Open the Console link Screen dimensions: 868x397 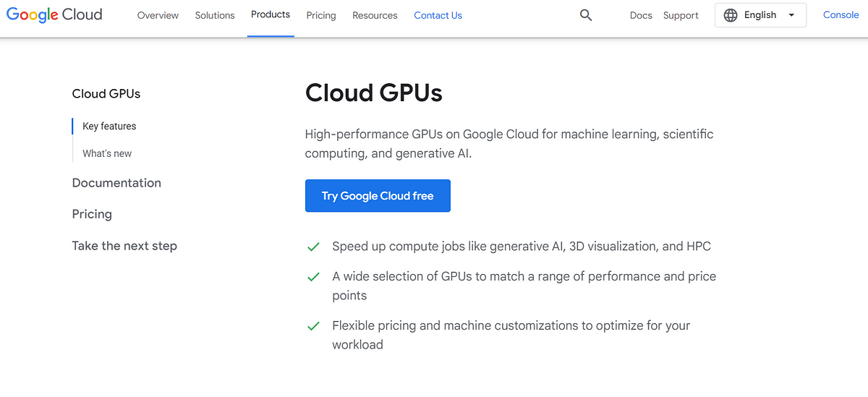[x=841, y=15]
